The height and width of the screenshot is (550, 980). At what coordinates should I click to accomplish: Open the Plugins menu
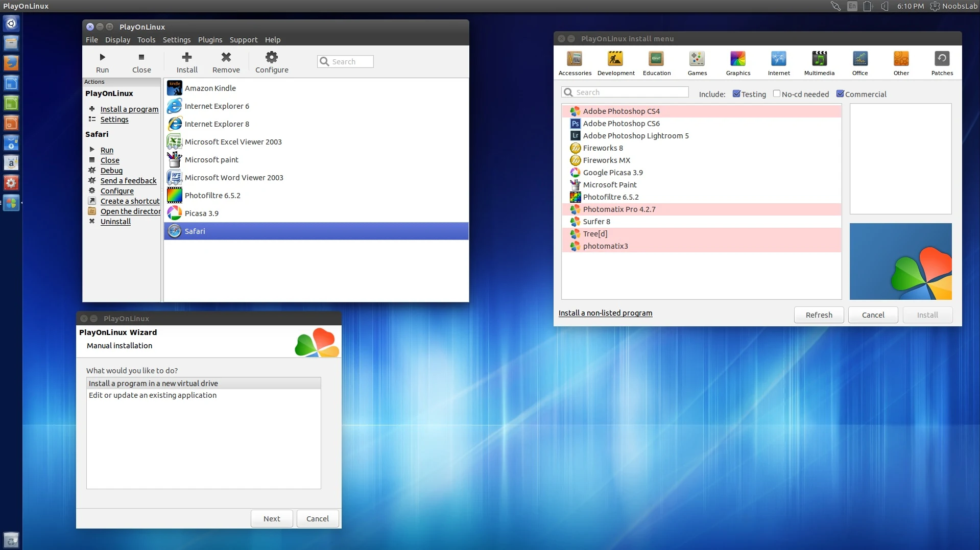coord(210,40)
